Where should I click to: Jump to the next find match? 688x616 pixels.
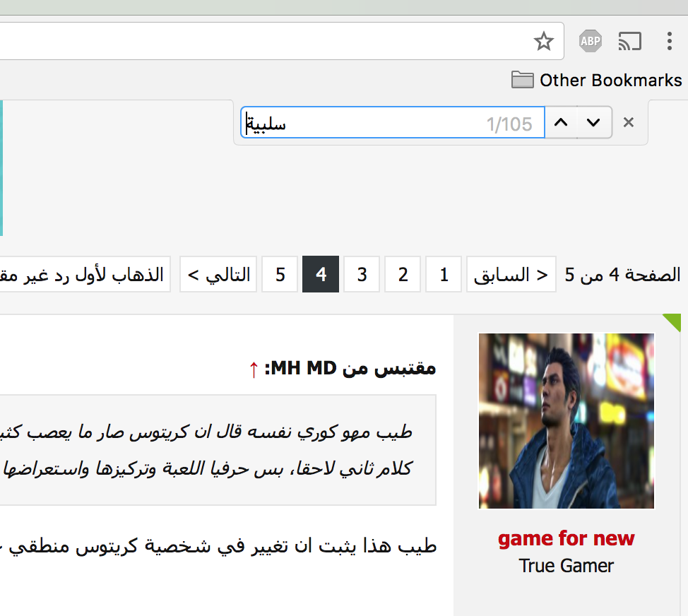coord(593,122)
